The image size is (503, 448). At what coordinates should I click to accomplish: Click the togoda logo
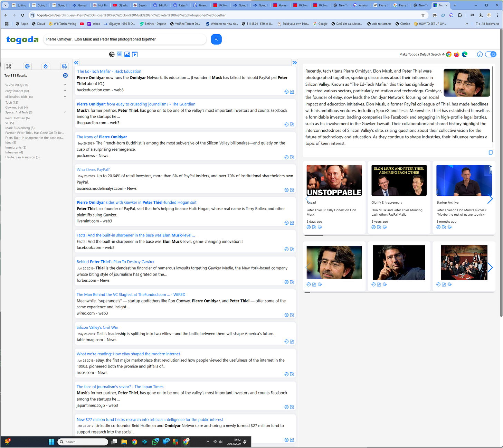22,39
